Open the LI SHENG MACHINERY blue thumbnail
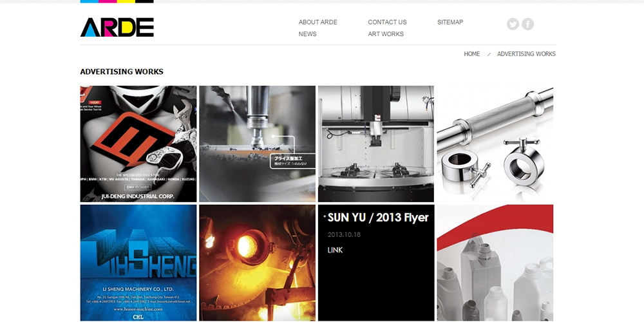The height and width of the screenshot is (322, 644). pyautogui.click(x=138, y=263)
